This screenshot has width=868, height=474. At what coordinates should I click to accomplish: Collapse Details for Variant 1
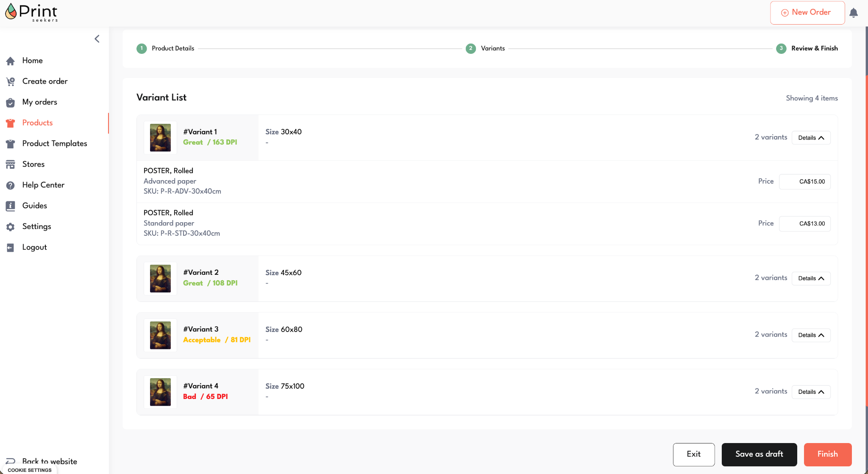tap(811, 138)
